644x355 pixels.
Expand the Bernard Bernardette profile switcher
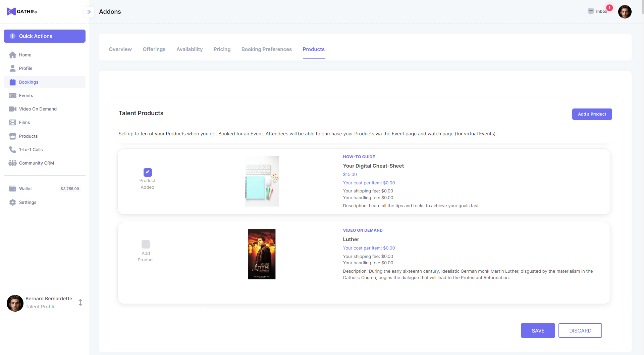[x=80, y=303]
